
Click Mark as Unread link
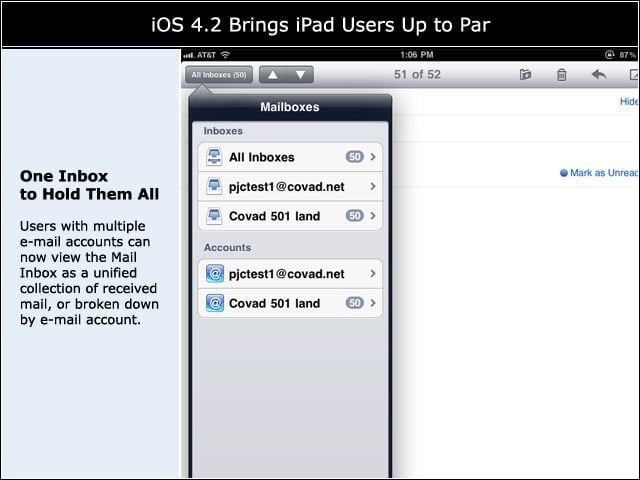click(599, 173)
